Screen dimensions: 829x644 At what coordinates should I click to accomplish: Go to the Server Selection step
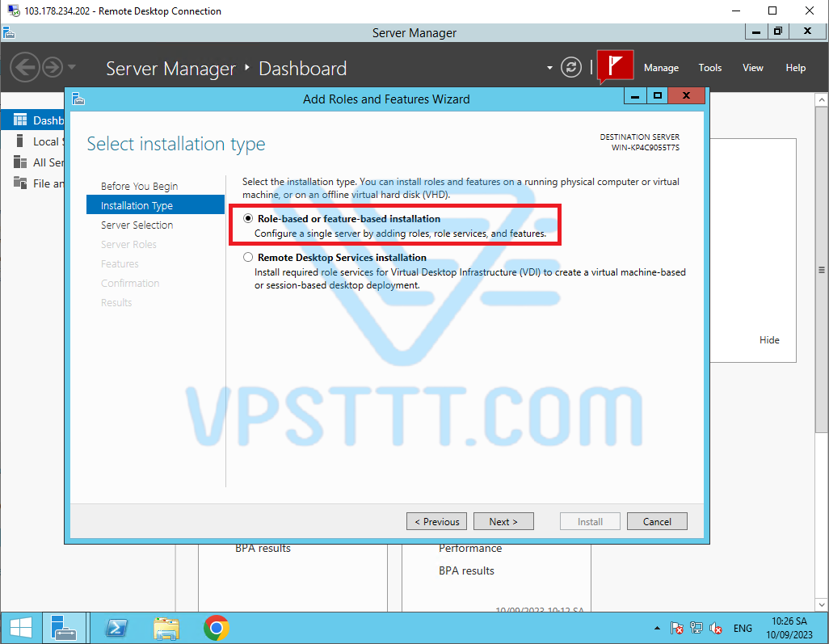pos(137,225)
